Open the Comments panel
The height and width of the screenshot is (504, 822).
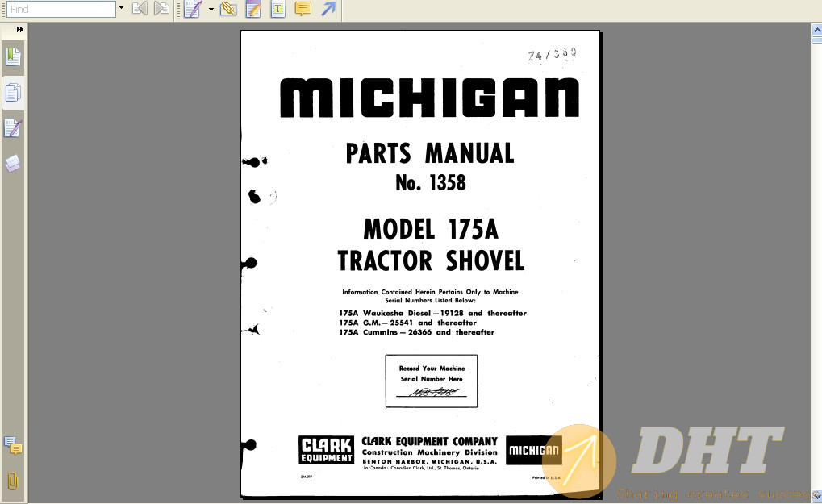pyautogui.click(x=13, y=446)
